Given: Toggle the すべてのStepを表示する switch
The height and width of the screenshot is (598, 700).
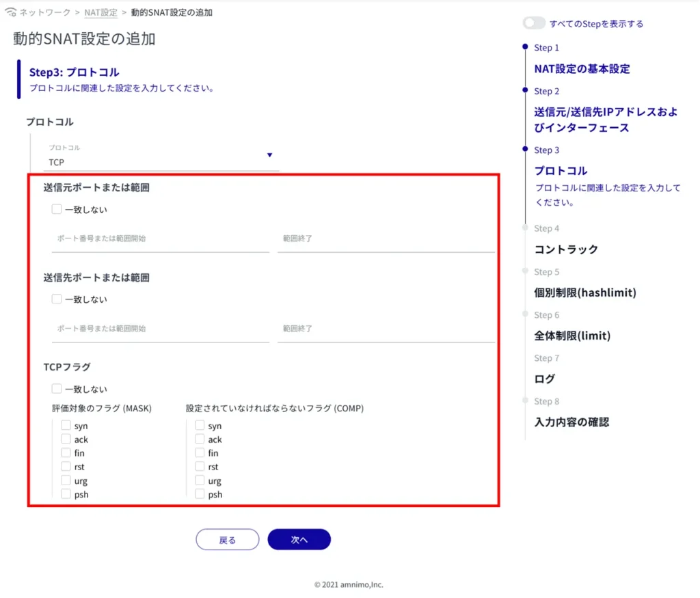Looking at the screenshot, I should point(534,23).
